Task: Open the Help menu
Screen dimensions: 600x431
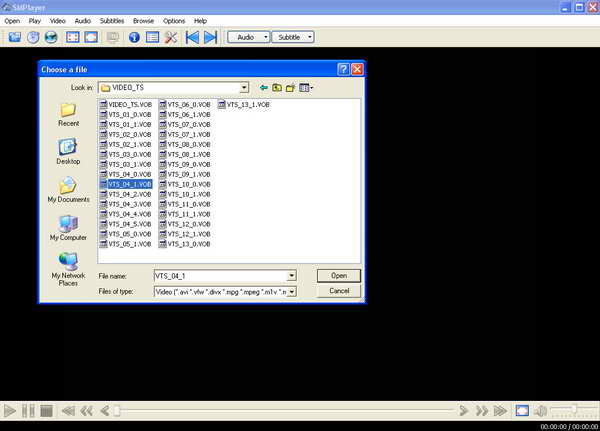Action: pos(200,21)
